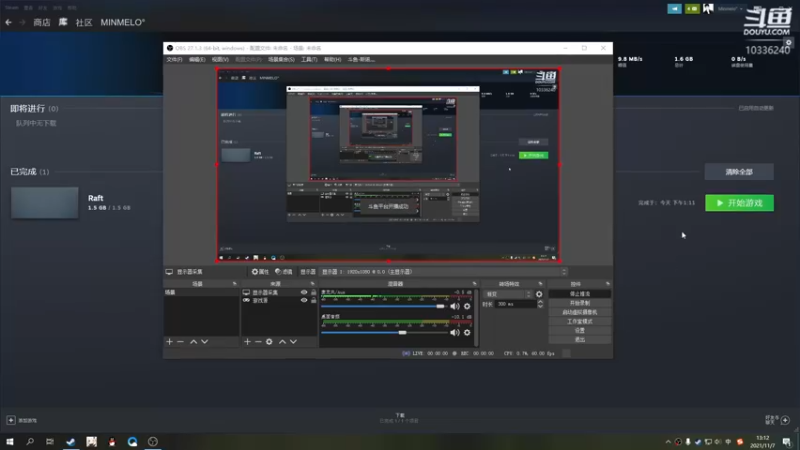The height and width of the screenshot is (450, 800).
Task: Open the Windows notification center icon
Action: pyautogui.click(x=786, y=442)
